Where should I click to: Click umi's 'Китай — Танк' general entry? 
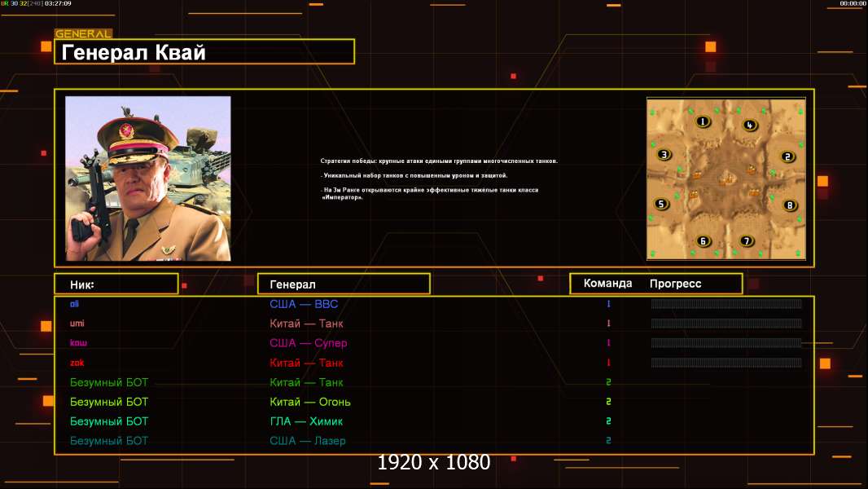coord(306,324)
